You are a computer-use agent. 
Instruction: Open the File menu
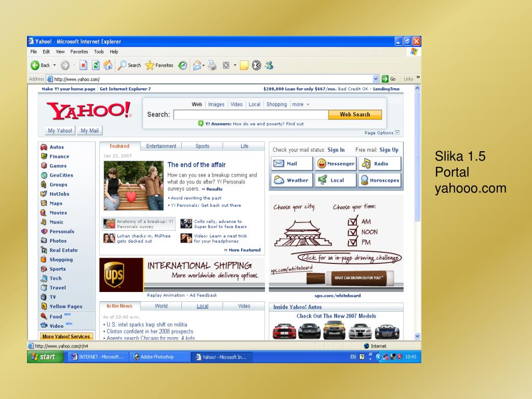tap(34, 51)
